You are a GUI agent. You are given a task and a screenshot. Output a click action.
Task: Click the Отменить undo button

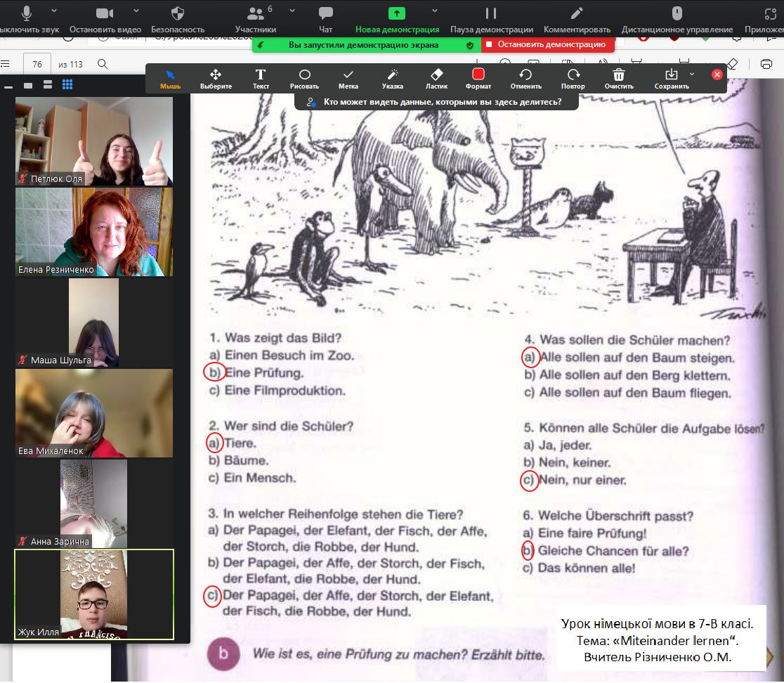click(x=525, y=77)
